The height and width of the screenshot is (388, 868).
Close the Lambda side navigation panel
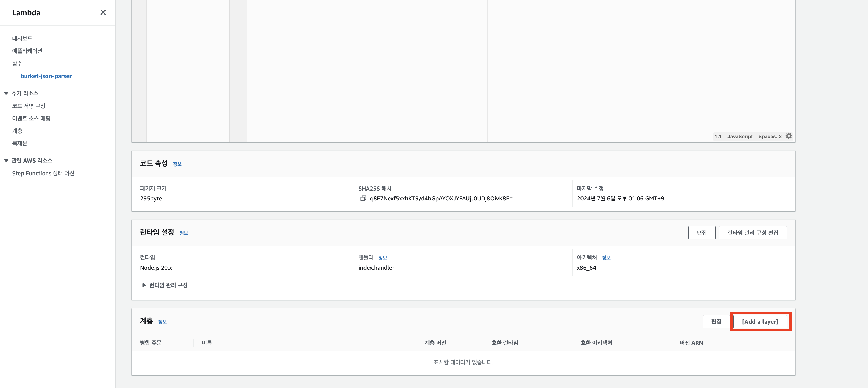tap(103, 12)
